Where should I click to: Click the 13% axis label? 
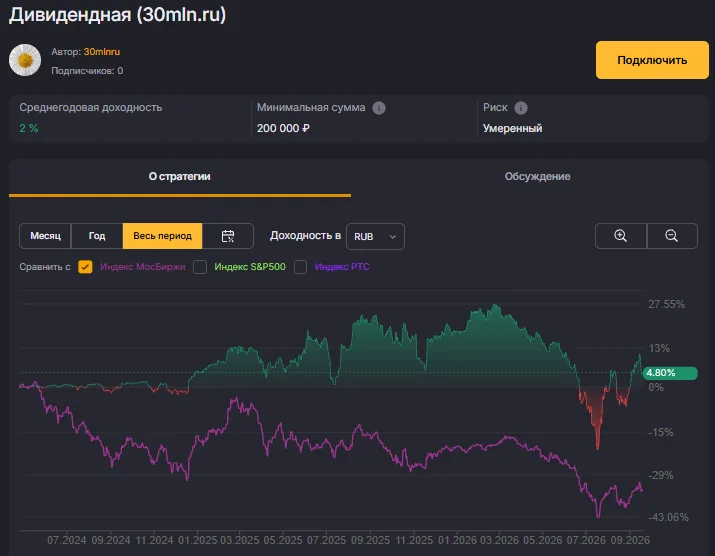click(659, 348)
